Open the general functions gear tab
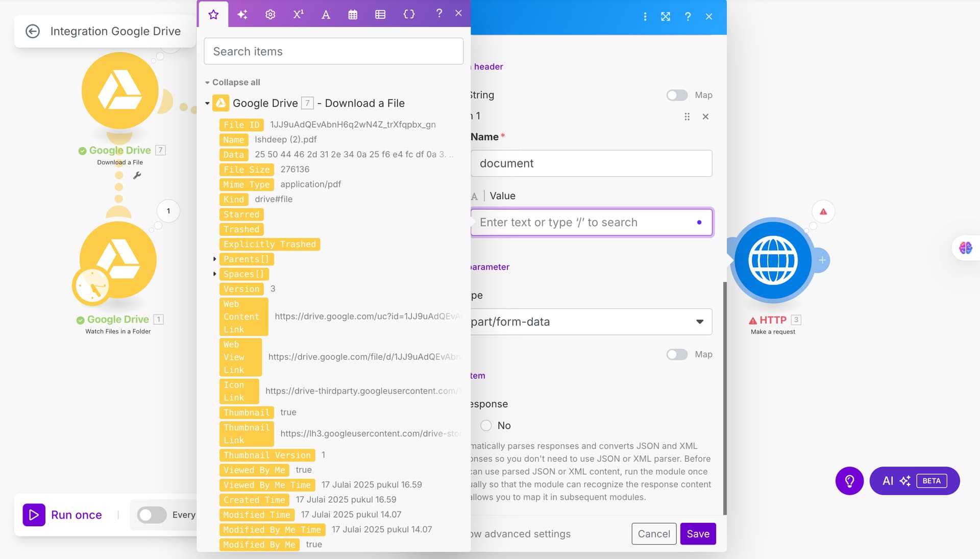Viewport: 980px width, 559px height. (270, 14)
